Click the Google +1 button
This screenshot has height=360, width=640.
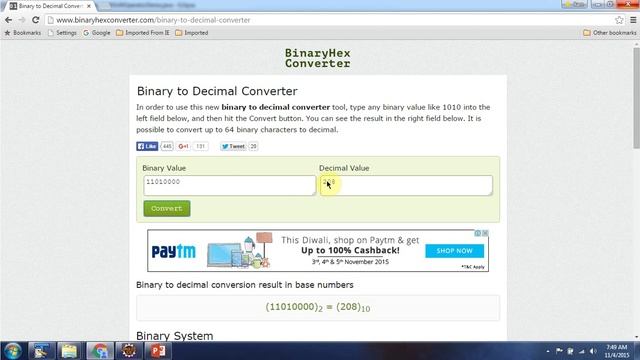pos(183,146)
